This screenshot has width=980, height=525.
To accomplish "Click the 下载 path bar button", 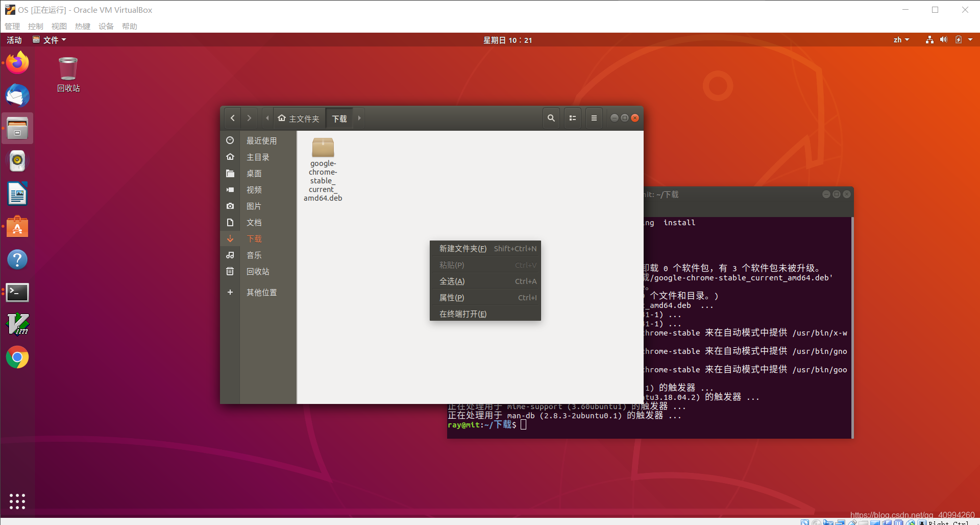I will point(339,118).
